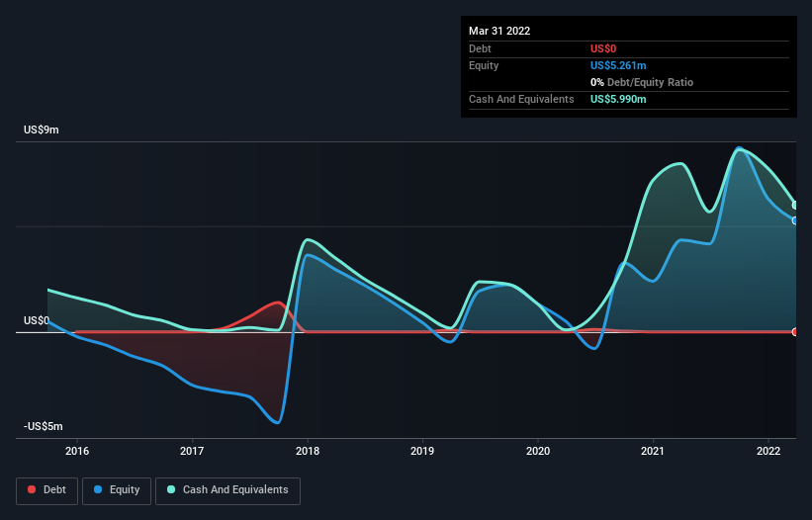812x520 pixels.
Task: Toggle the Debt legend button
Action: 46,490
